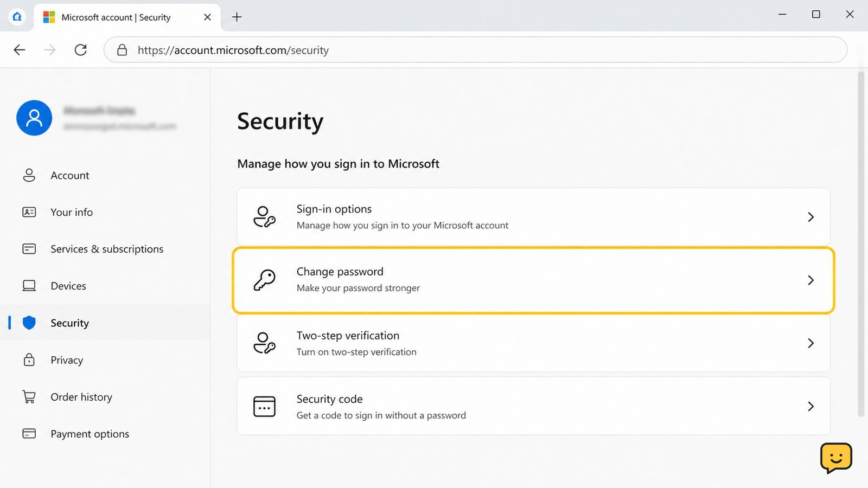Click the Order history cart icon

(29, 397)
